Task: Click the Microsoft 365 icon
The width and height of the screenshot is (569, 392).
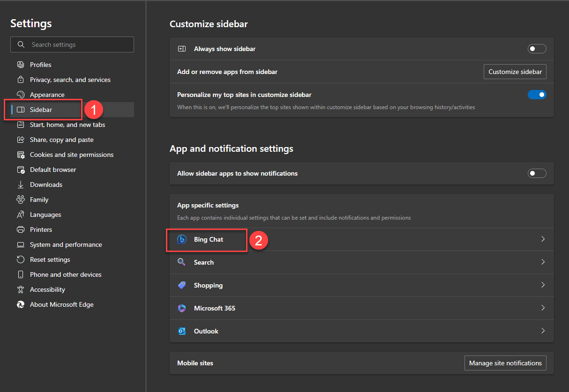Action: coord(182,308)
